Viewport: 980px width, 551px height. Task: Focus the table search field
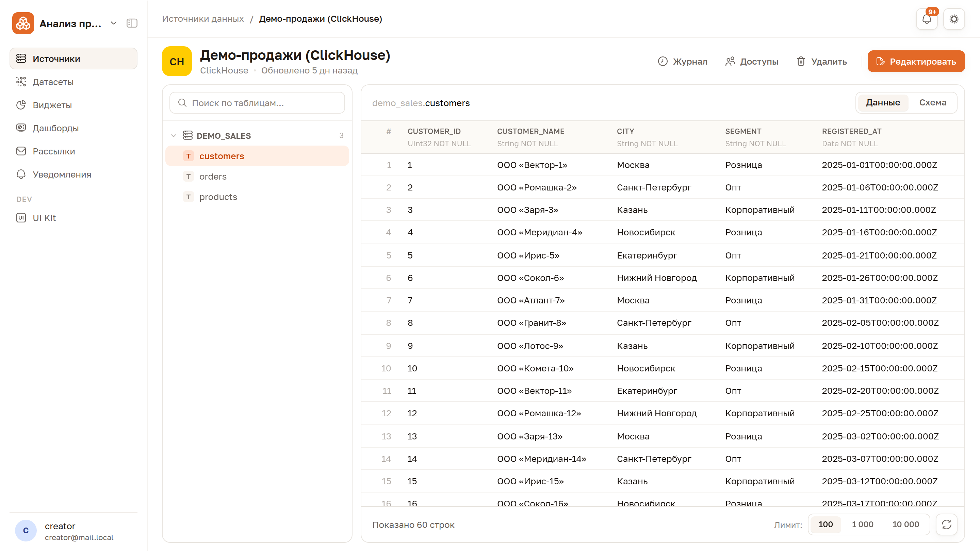pos(257,103)
